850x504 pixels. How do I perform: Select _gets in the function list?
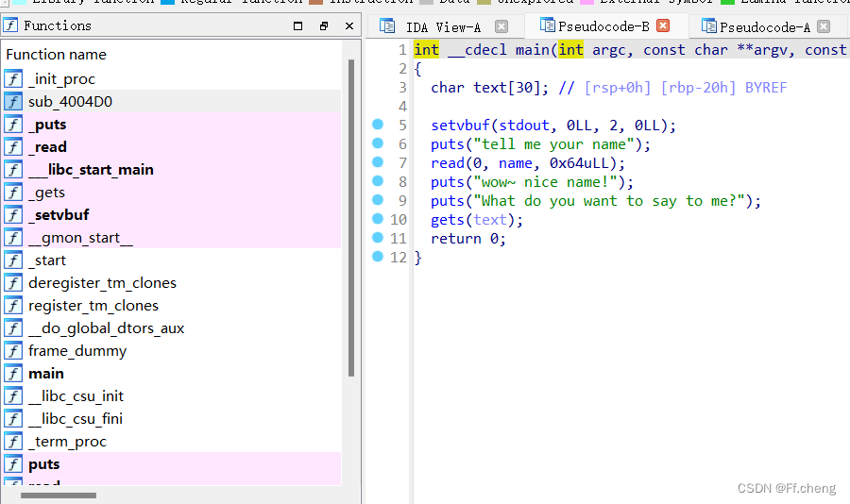pos(46,193)
